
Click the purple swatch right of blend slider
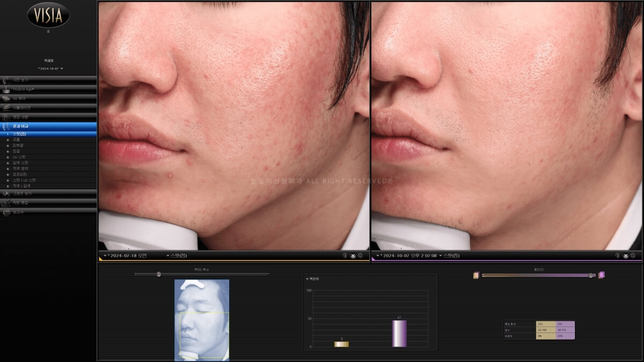[602, 275]
